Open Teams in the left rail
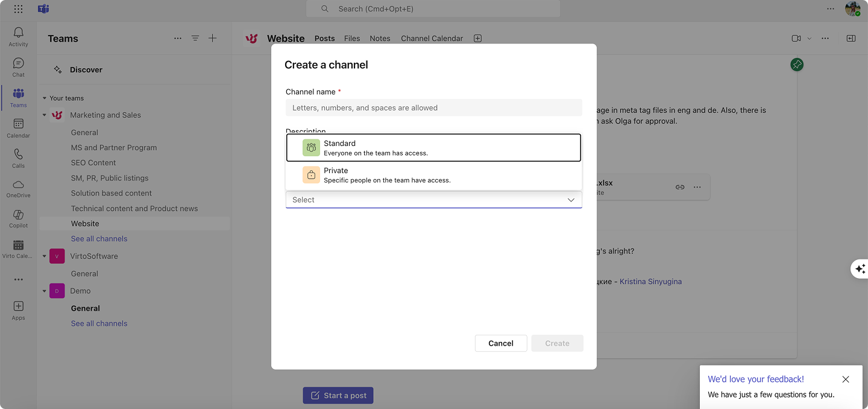This screenshot has width=868, height=409. [x=18, y=97]
